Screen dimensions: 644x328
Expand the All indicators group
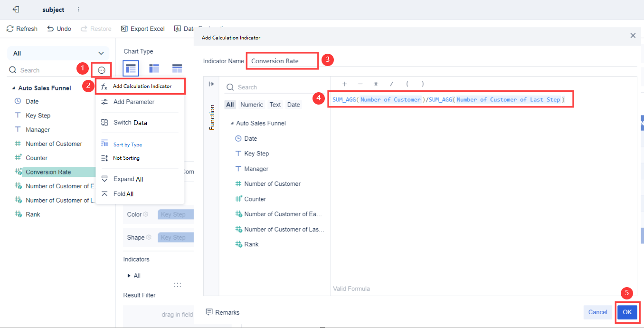click(129, 276)
